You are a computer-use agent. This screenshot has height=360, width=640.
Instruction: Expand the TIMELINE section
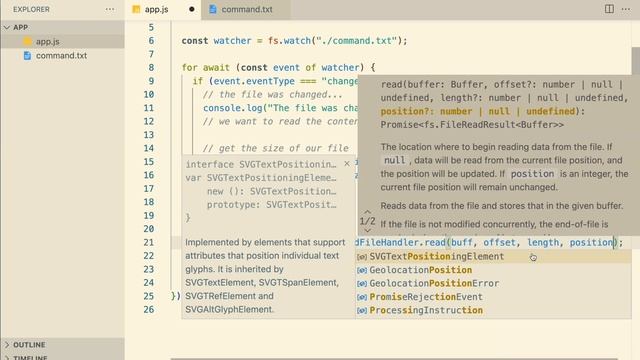point(62,357)
